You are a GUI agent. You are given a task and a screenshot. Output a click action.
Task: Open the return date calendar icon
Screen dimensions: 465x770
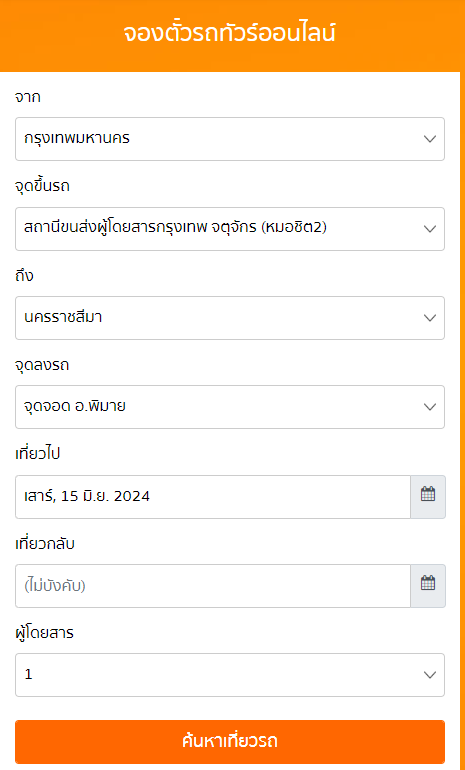(428, 585)
